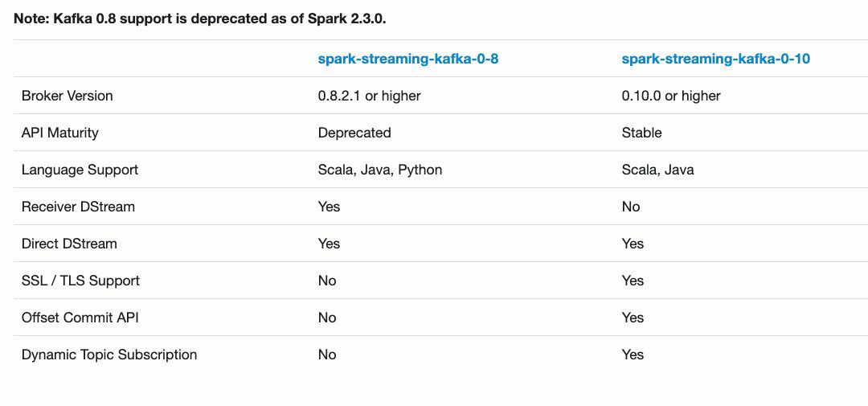Screen dimensions: 868x406
Task: Click the Offset Commit API label
Action: click(80, 318)
